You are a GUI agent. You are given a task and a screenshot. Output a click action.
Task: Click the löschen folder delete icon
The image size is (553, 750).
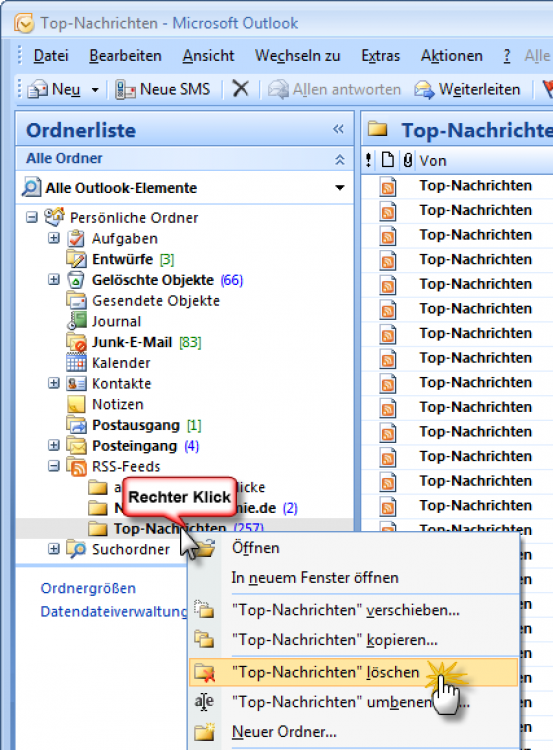click(205, 673)
